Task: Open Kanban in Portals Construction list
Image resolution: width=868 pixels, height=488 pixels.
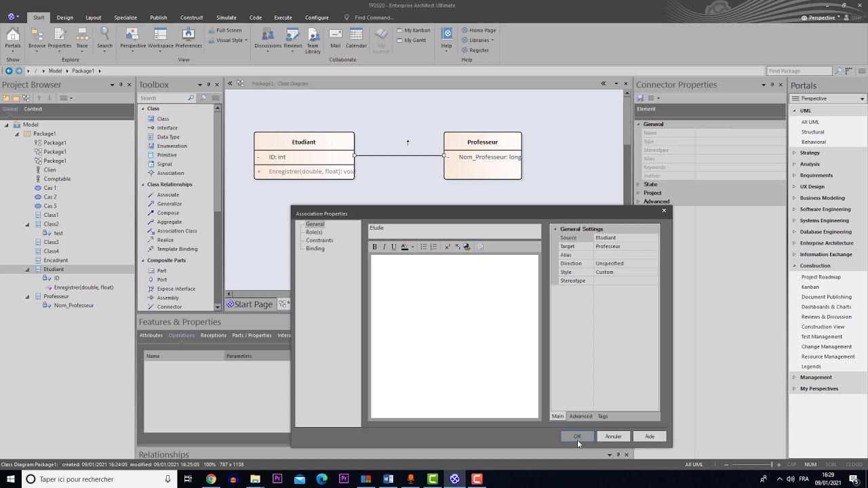Action: tap(810, 287)
